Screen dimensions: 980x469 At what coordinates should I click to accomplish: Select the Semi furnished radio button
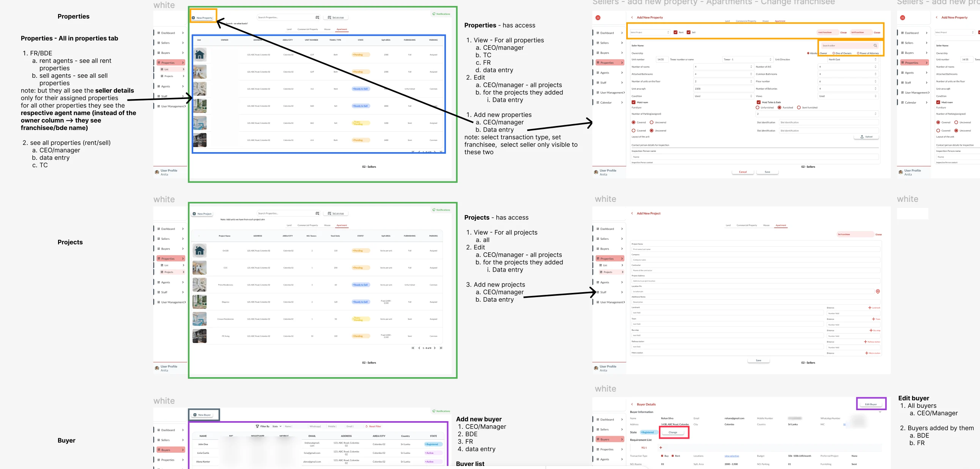click(799, 108)
